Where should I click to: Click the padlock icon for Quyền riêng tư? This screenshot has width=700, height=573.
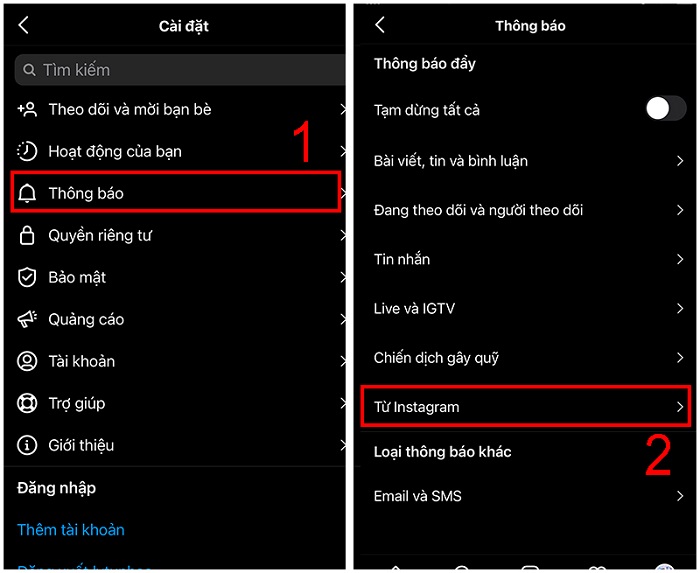pos(27,235)
